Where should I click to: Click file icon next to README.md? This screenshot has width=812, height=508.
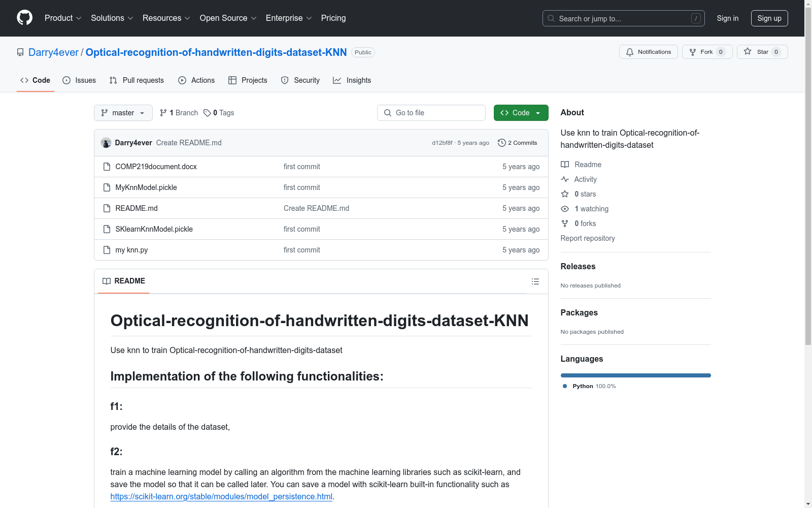(x=107, y=208)
